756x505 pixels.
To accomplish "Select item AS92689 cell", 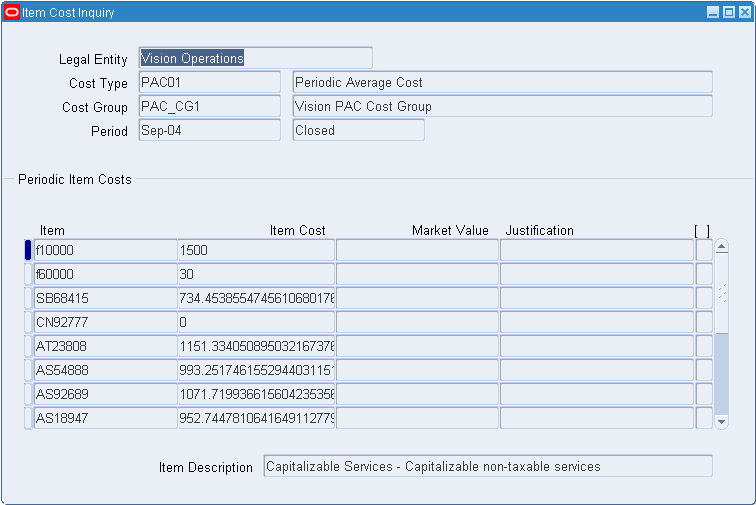I will point(106,394).
